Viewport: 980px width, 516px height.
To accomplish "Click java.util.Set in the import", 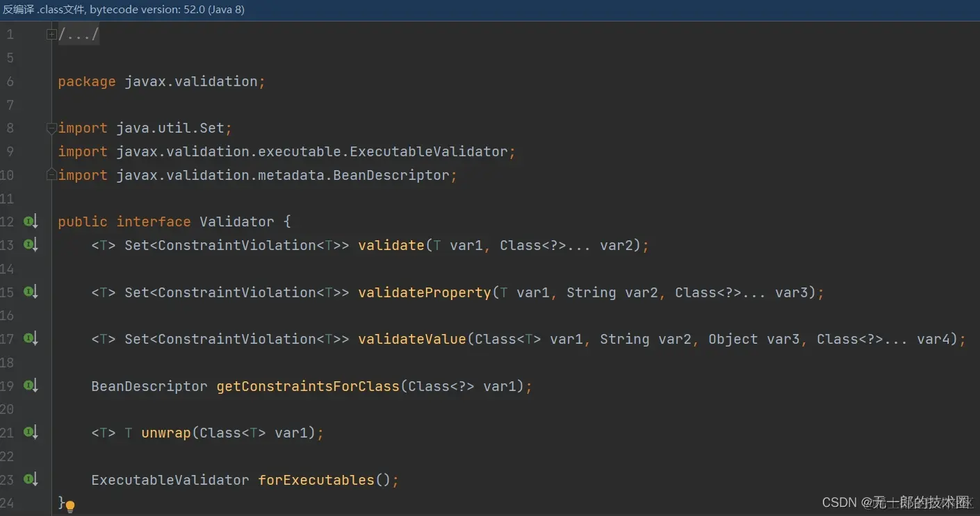I will point(170,128).
